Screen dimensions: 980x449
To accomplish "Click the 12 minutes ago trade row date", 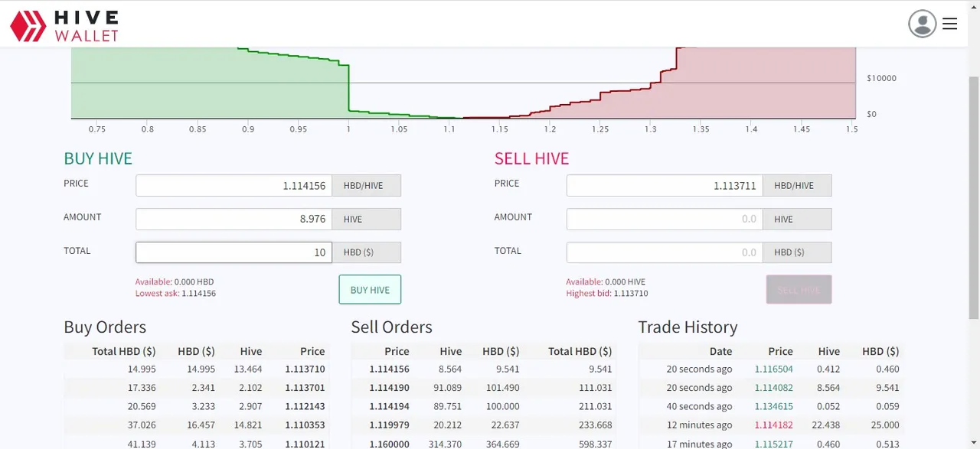I will (x=699, y=425).
